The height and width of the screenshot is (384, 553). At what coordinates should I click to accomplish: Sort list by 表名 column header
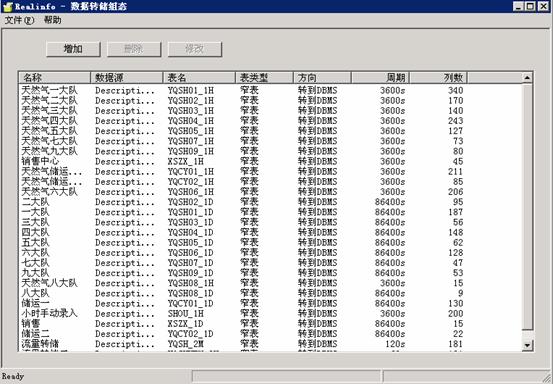(x=199, y=78)
